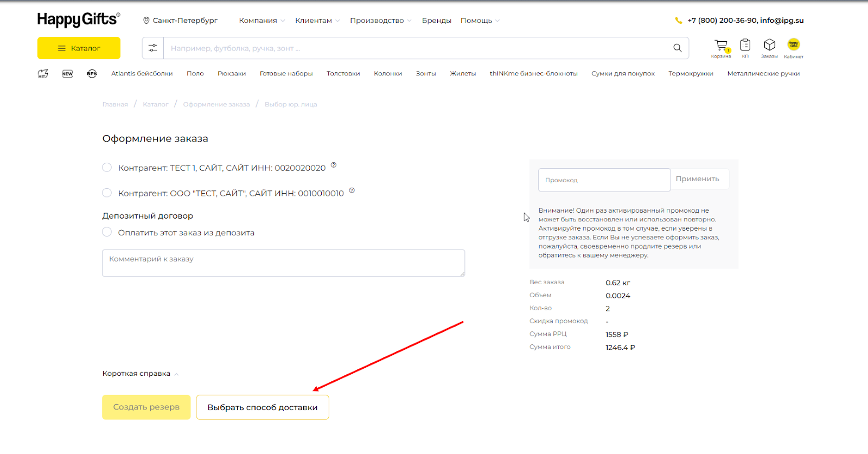The image size is (868, 454).
Task: Open the Заказы box icon
Action: (x=769, y=46)
